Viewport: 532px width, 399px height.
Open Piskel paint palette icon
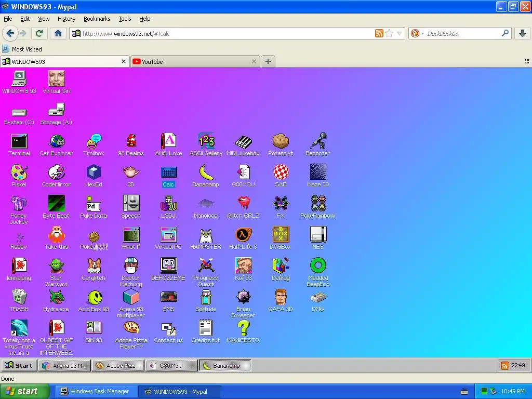19,176
